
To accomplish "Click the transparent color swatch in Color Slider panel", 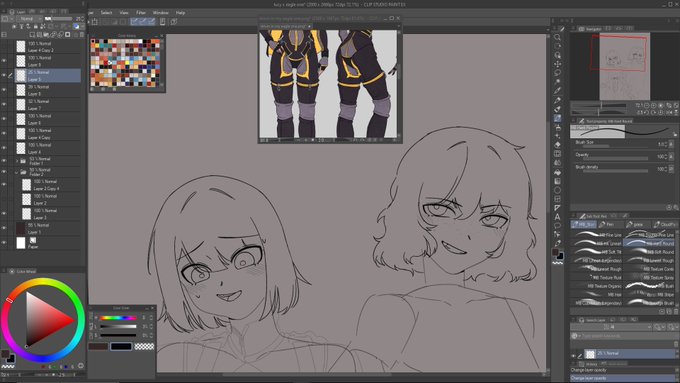I will (144, 346).
